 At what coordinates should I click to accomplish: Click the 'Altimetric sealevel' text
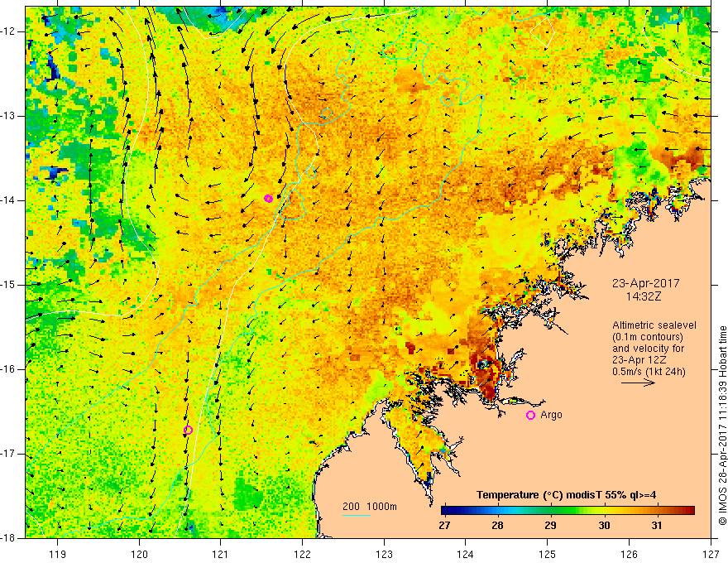pyautogui.click(x=654, y=325)
